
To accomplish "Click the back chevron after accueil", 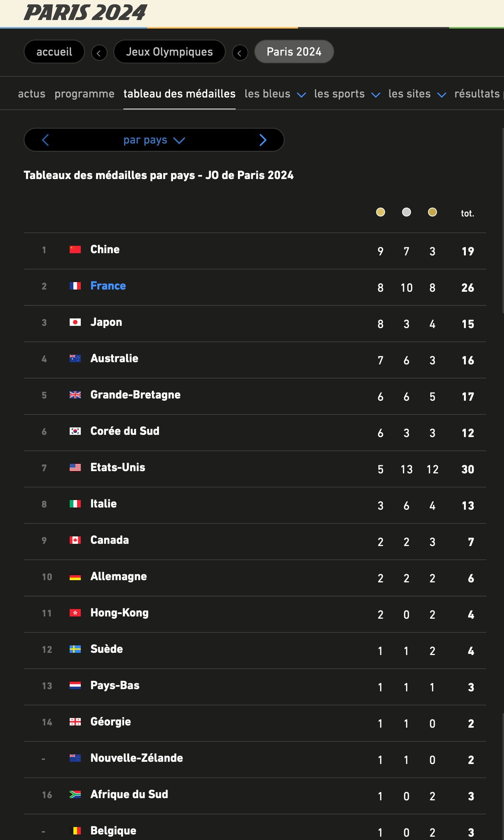I will tap(99, 53).
